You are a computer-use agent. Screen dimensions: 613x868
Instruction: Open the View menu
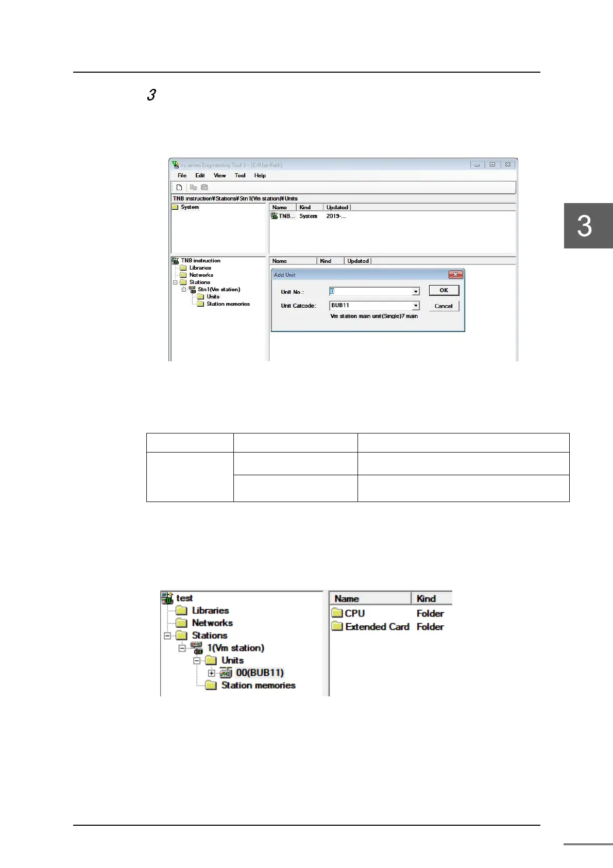coord(220,176)
